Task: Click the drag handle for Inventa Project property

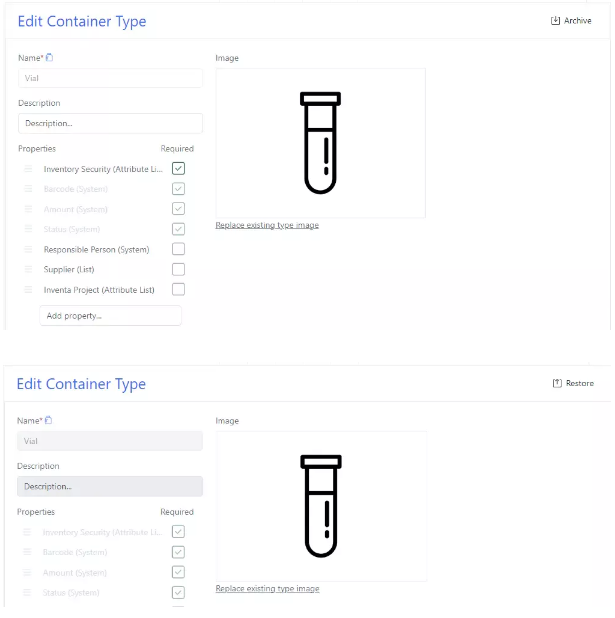Action: coord(29,290)
